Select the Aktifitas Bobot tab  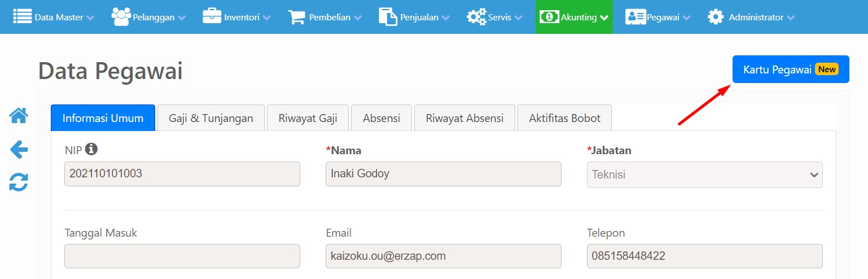tap(564, 118)
